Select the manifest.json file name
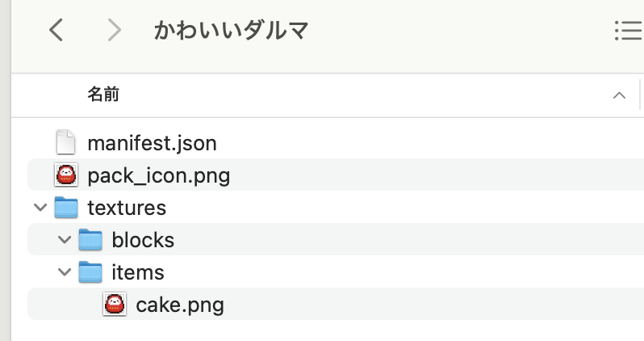 pyautogui.click(x=152, y=144)
